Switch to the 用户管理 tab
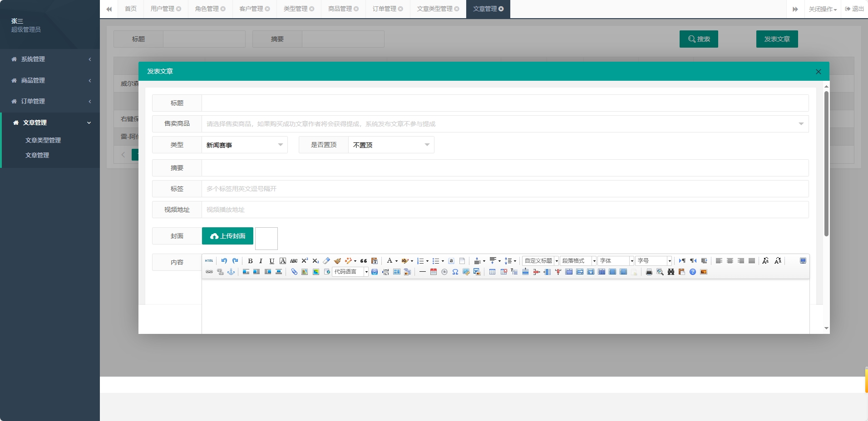868x421 pixels. (x=166, y=9)
